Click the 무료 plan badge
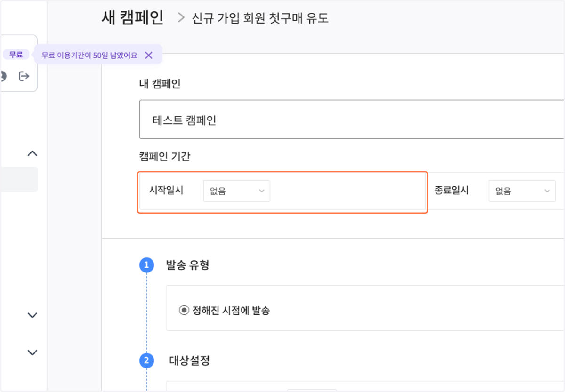Screen dimensions: 565x392 click(x=16, y=55)
